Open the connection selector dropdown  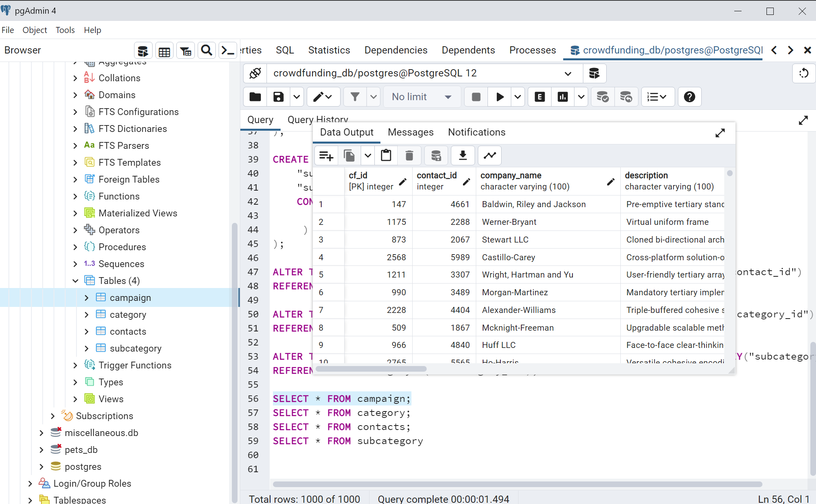tap(568, 73)
